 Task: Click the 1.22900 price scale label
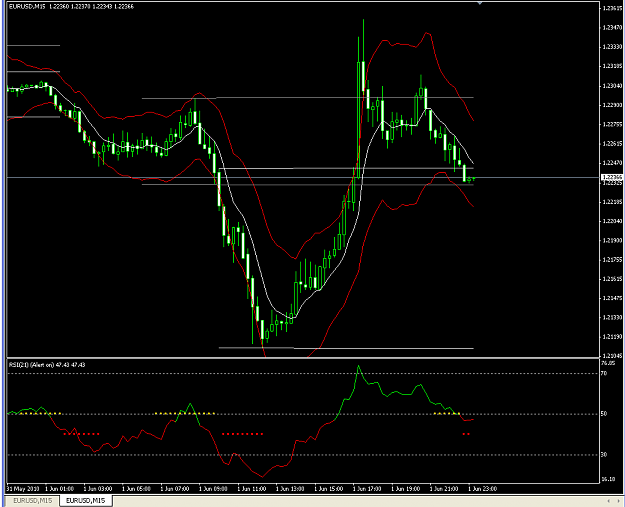[x=612, y=105]
